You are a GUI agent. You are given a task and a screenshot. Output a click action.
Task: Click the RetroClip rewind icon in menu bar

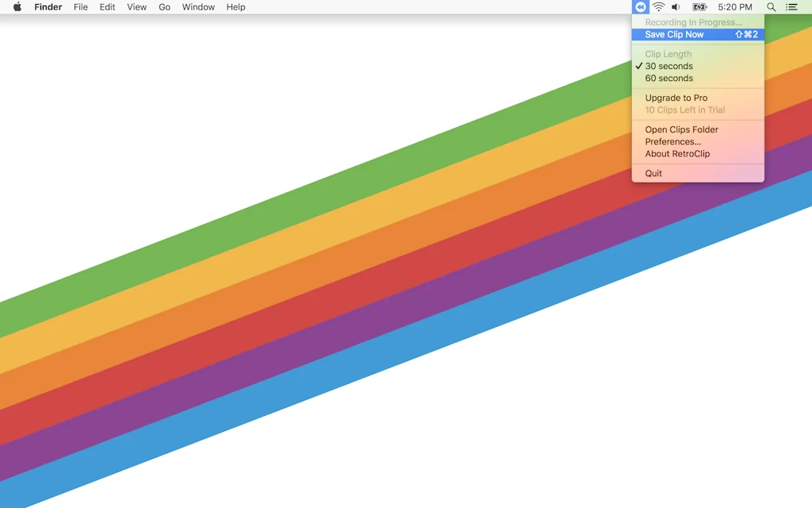(x=640, y=7)
